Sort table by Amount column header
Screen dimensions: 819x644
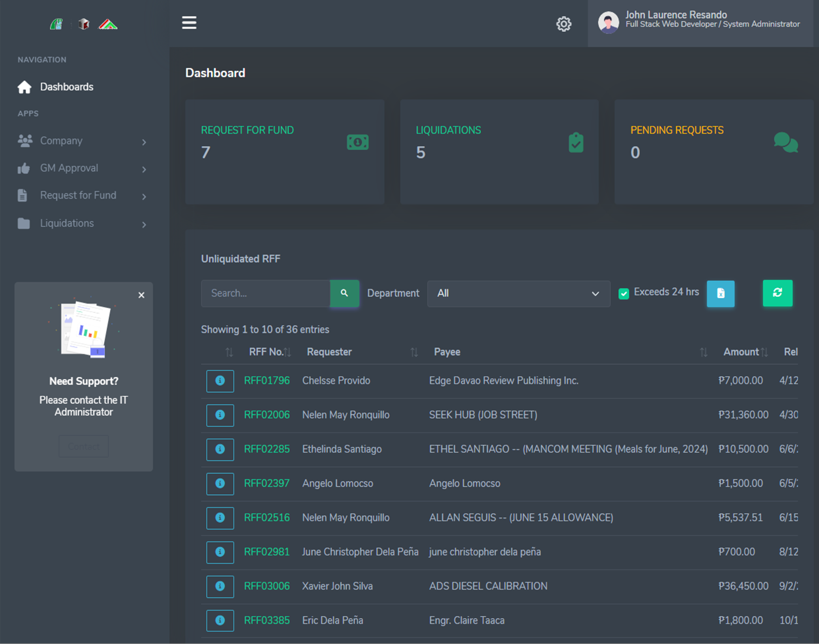[x=741, y=352]
